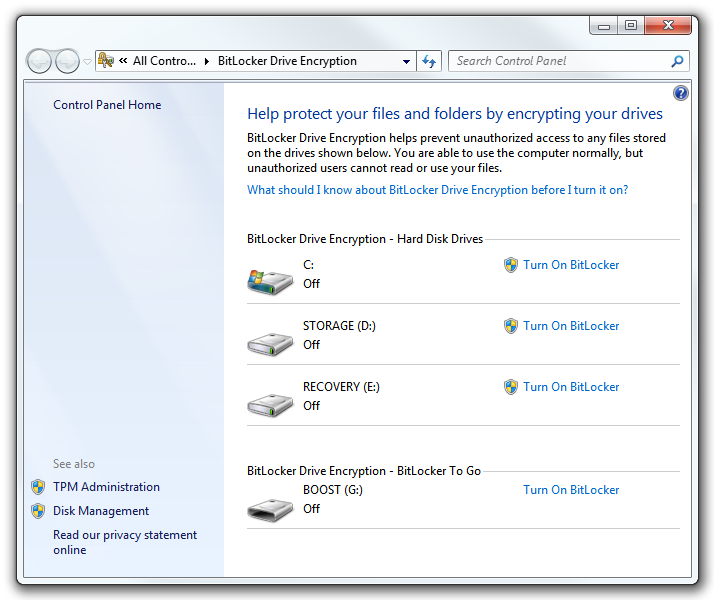Click the C: Windows system drive icon
Image resolution: width=714 pixels, height=600 pixels.
click(270, 282)
